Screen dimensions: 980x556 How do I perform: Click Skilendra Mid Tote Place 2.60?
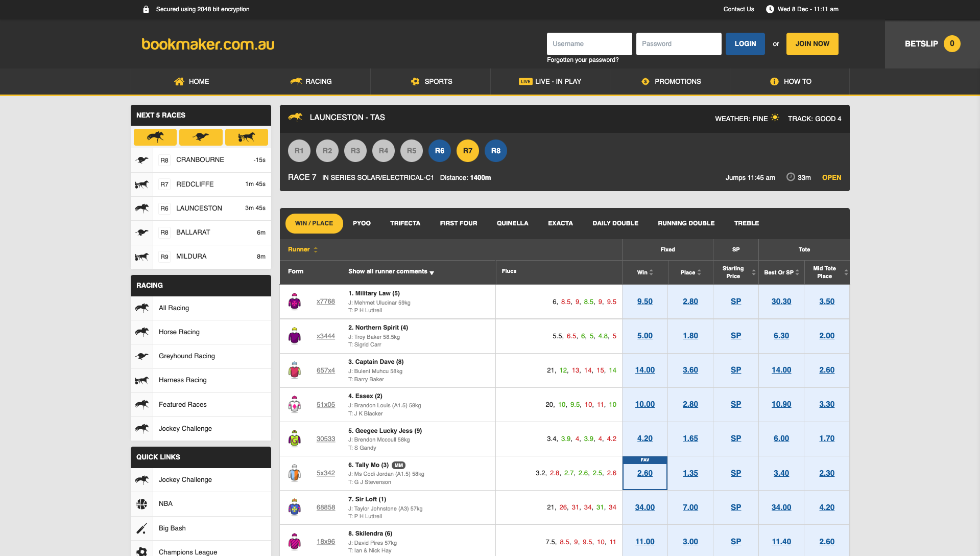pos(826,542)
